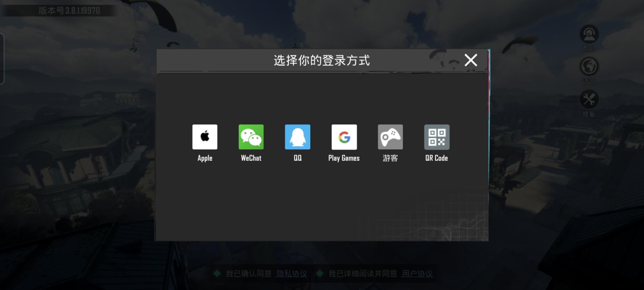Click the 选择你的登录方式 dialog title
Screen dimensions: 644x290
click(x=322, y=60)
